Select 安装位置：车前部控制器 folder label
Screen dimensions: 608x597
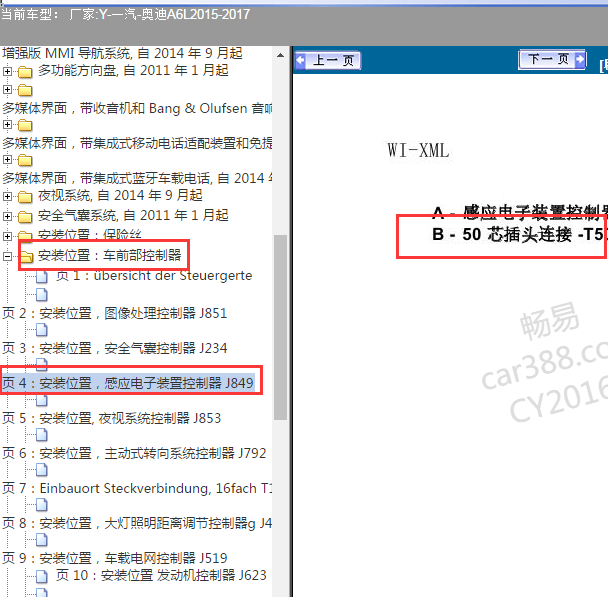[x=110, y=255]
